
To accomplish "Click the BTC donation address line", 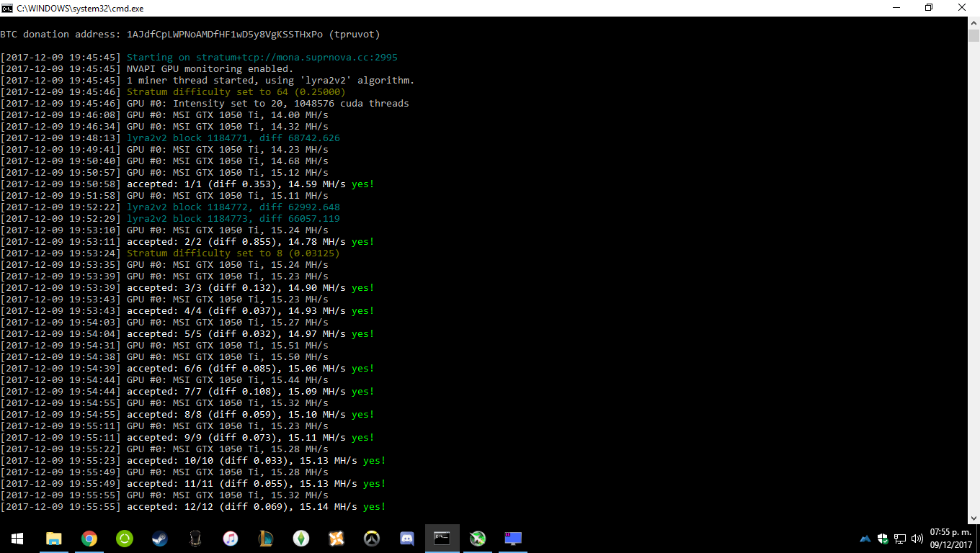I will pyautogui.click(x=190, y=35).
